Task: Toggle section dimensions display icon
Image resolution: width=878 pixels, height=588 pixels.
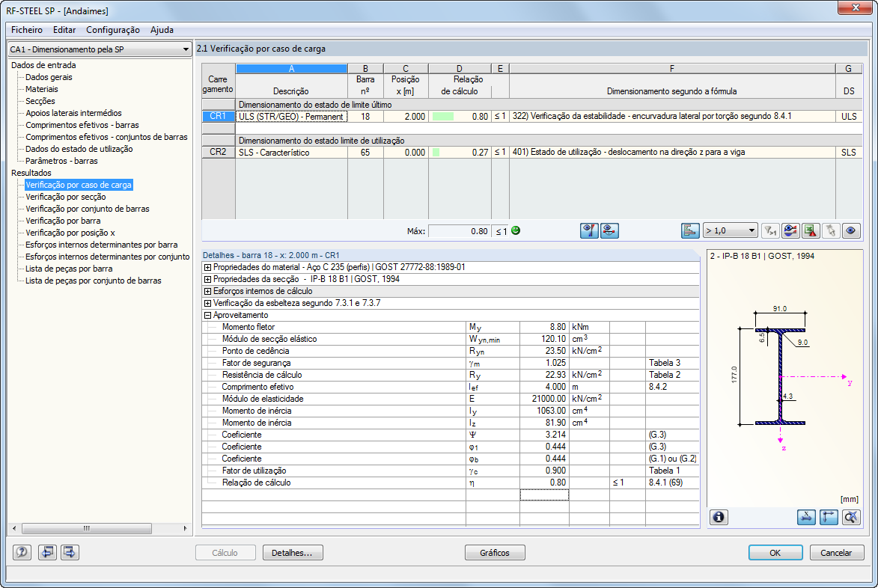Action: 806,517
